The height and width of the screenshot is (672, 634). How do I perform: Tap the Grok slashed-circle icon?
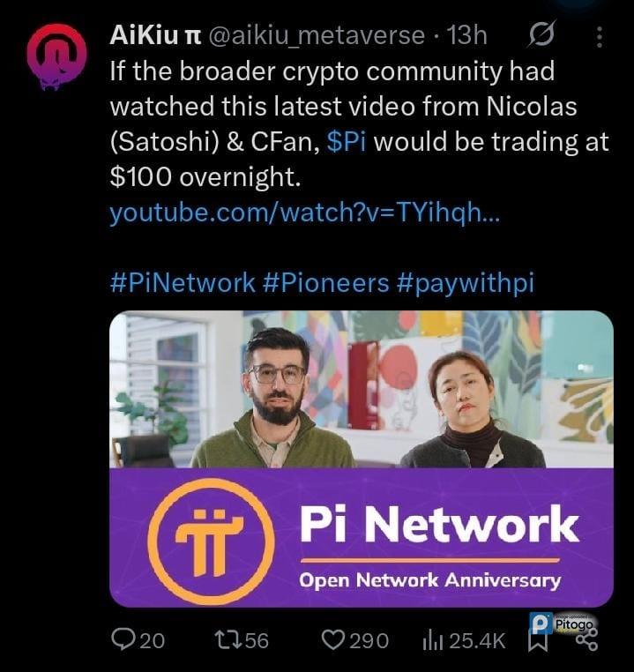[x=542, y=34]
